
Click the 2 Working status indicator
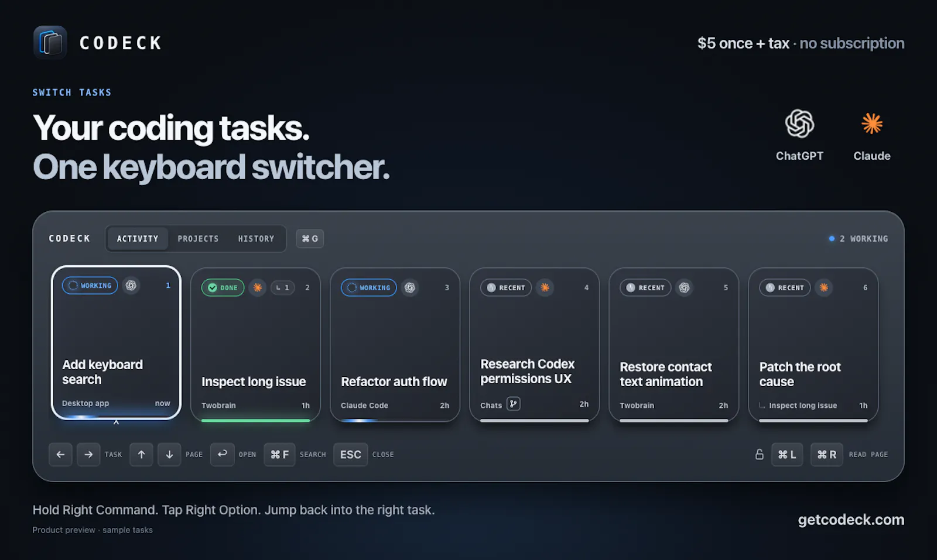pos(859,239)
